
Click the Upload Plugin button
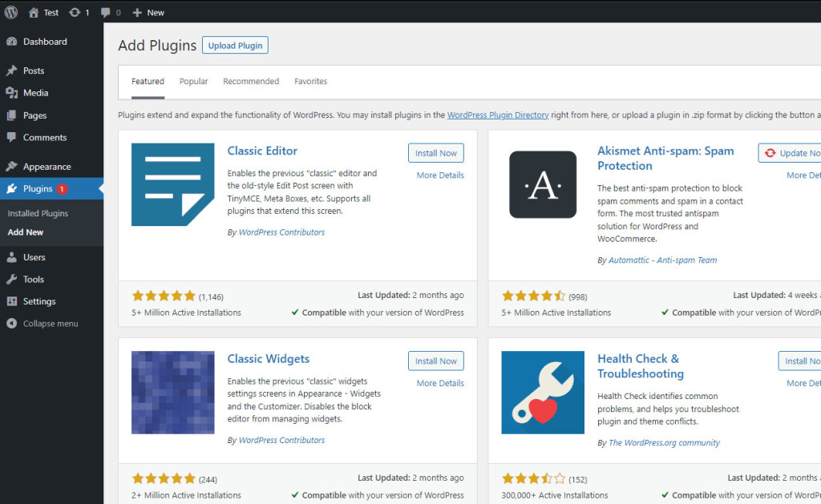[x=235, y=46]
